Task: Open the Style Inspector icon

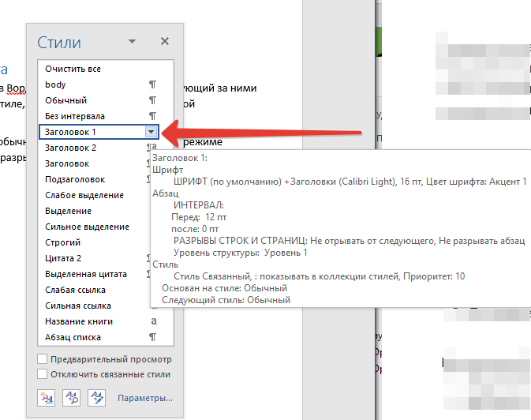Action: coord(72,398)
